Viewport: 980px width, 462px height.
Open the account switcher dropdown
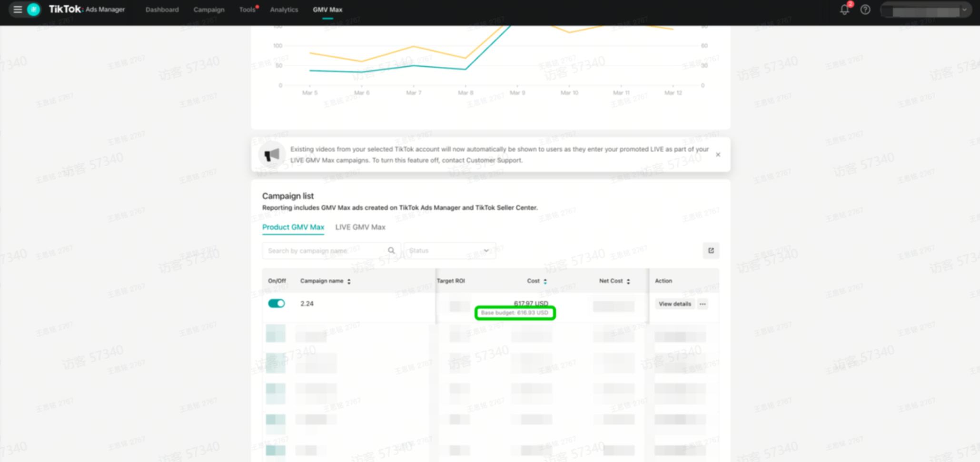[926, 10]
